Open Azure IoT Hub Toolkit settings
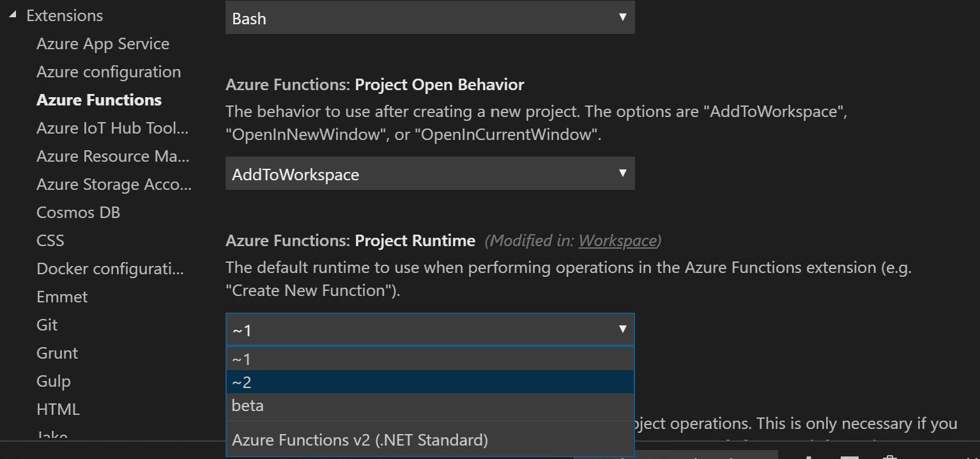980x459 pixels. (x=112, y=128)
